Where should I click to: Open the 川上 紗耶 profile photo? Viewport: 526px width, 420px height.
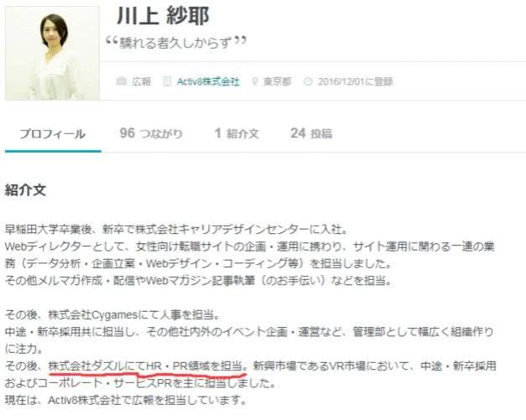point(52,53)
